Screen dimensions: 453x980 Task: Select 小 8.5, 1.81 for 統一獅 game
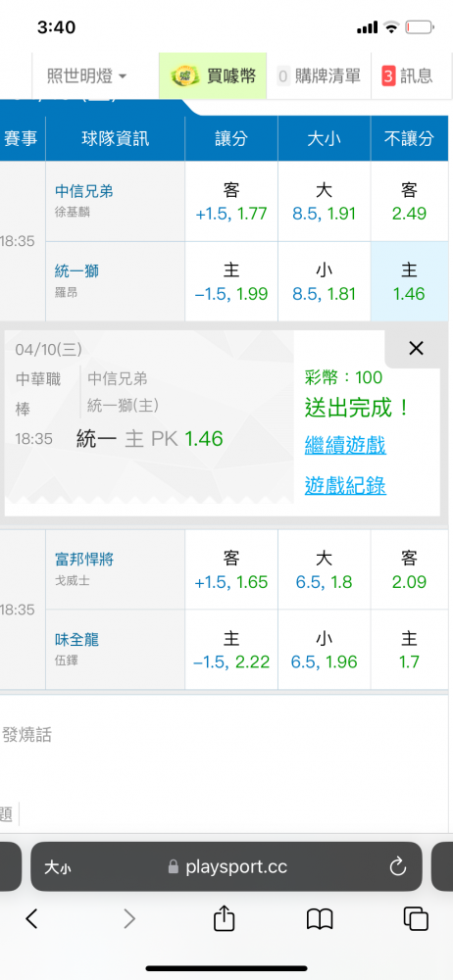(325, 282)
